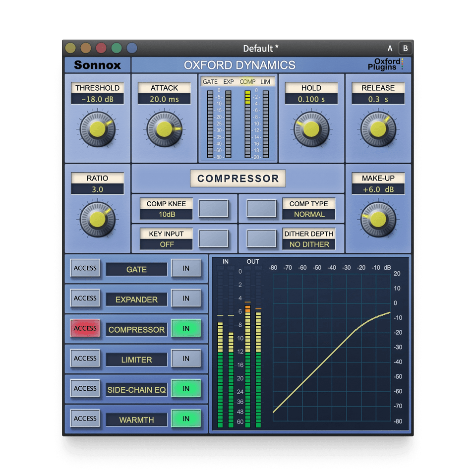Image resolution: width=476 pixels, height=476 pixels.
Task: Disable the WARMTH IN switch
Action: (186, 418)
